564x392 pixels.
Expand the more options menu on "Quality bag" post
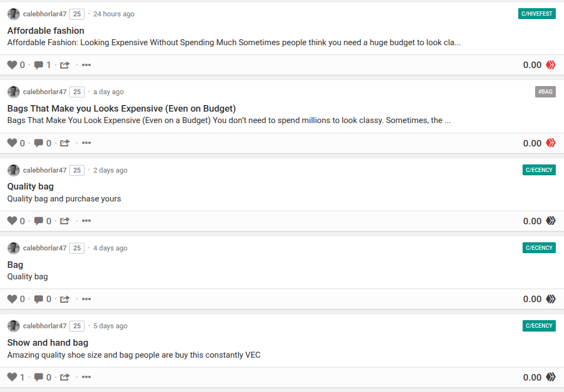[86, 221]
